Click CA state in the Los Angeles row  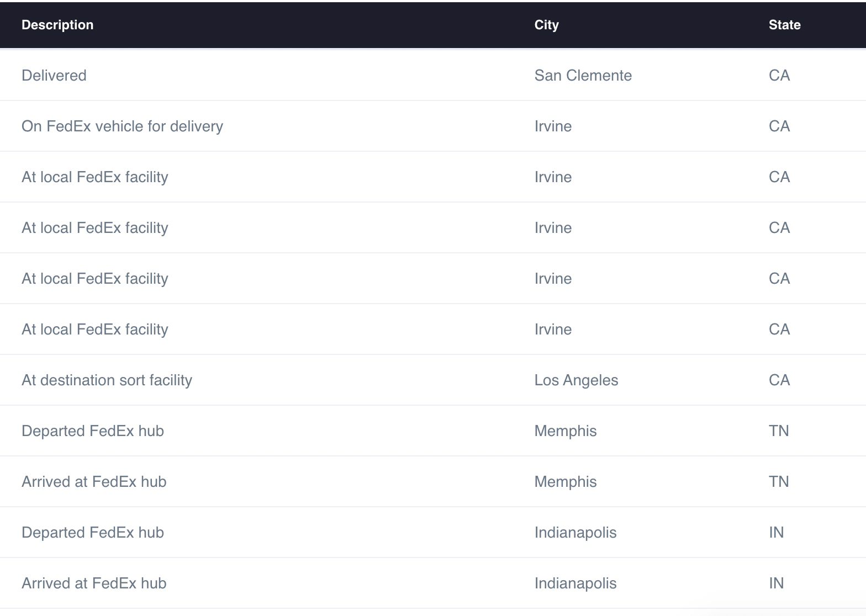(779, 380)
